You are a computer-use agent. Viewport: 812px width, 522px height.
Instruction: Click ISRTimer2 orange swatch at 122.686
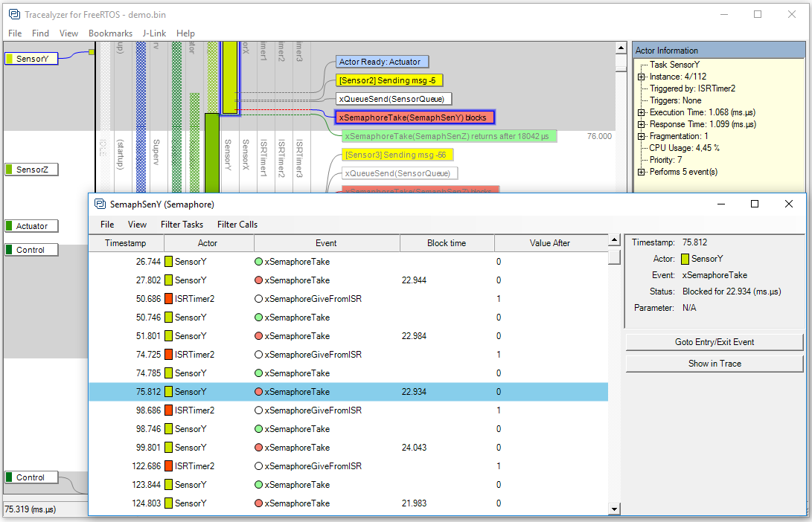pyautogui.click(x=168, y=466)
